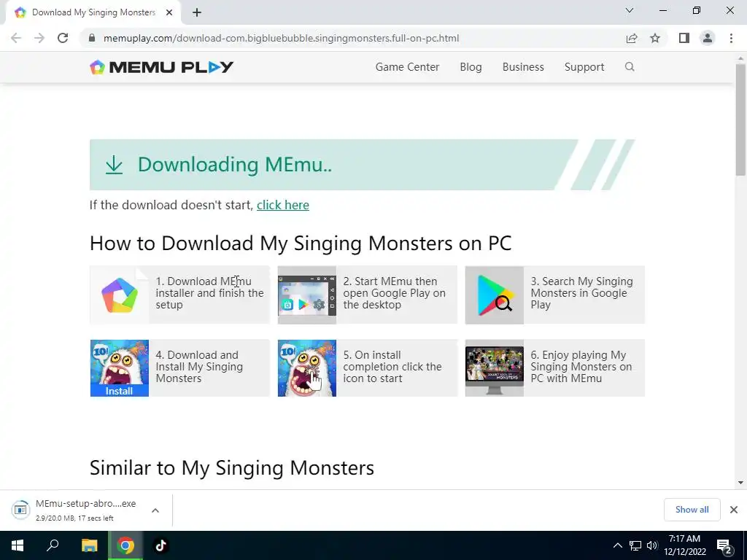Click the MEmu-setup-abro....exe download item
The width and height of the screenshot is (747, 560).
click(x=86, y=510)
